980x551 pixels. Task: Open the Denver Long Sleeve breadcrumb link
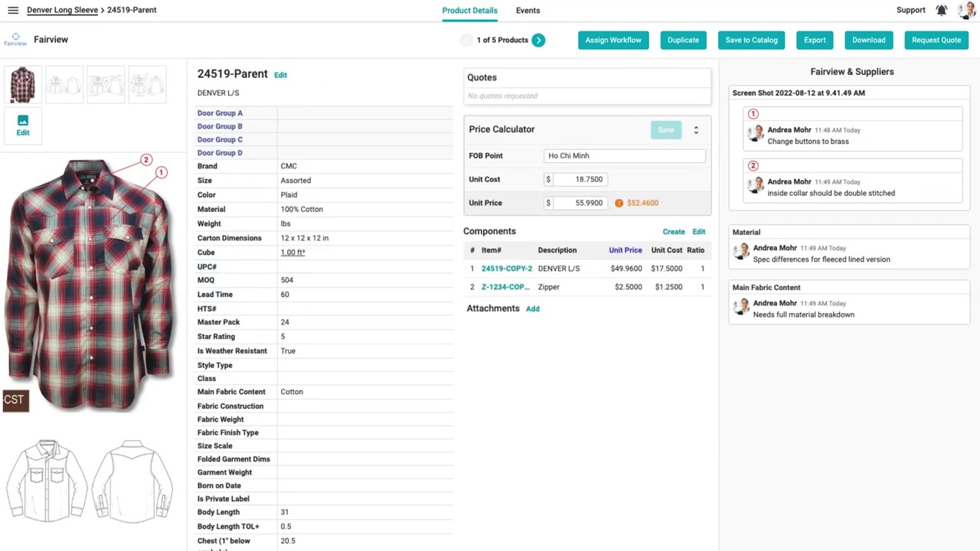[x=62, y=11]
